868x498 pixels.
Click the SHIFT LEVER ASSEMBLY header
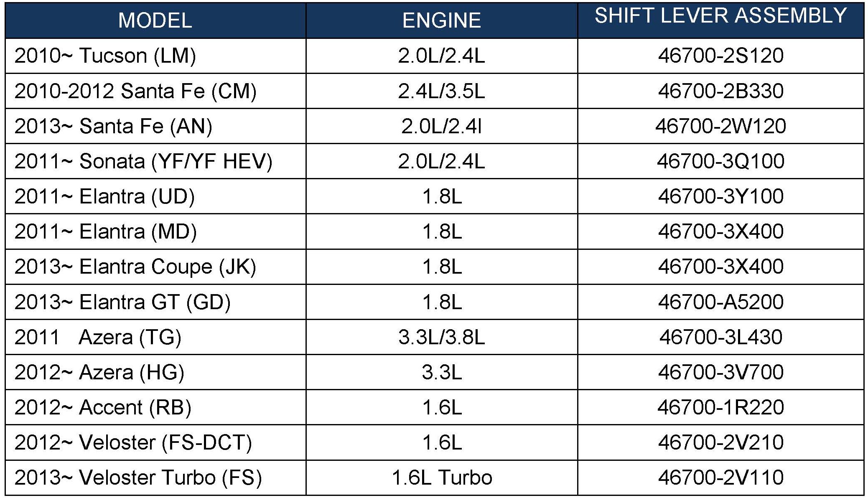[720, 16]
